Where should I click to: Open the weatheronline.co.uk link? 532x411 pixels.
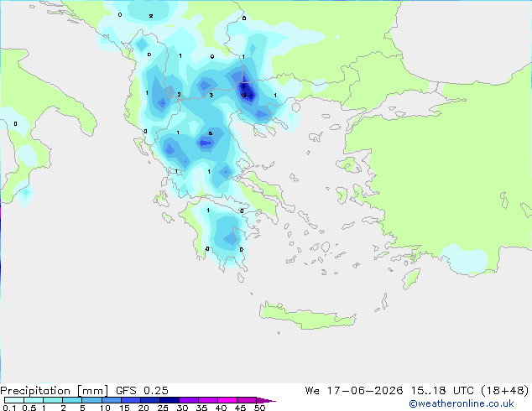tap(462, 403)
